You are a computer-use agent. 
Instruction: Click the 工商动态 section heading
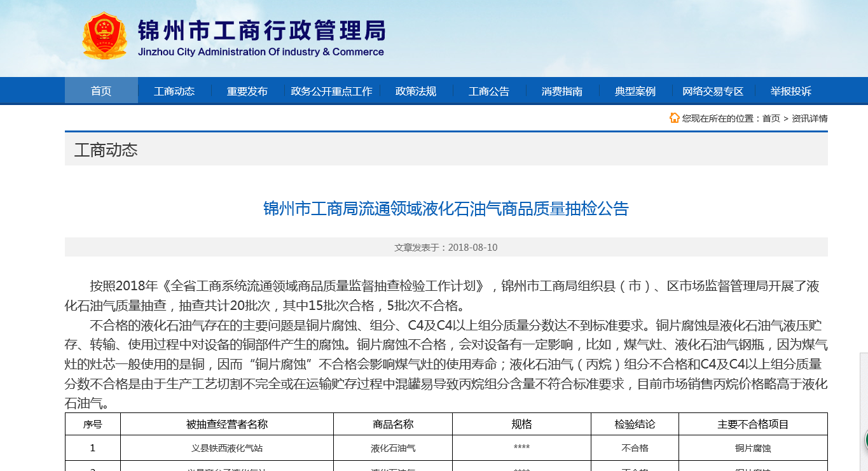106,150
